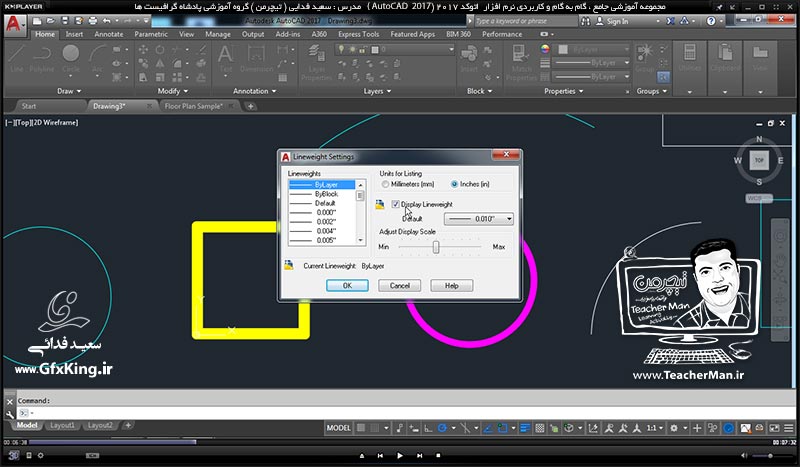The image size is (800, 467).
Task: Click the Help question mark icon
Action: click(711, 21)
